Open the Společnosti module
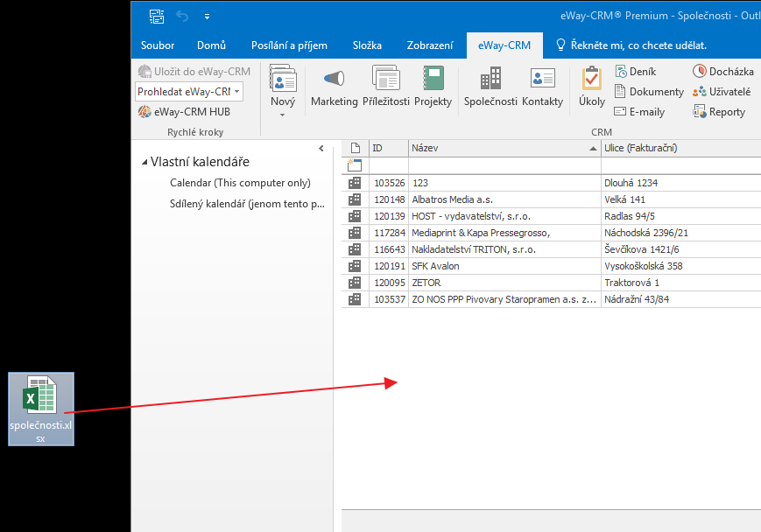The width and height of the screenshot is (761, 532). pos(490,87)
